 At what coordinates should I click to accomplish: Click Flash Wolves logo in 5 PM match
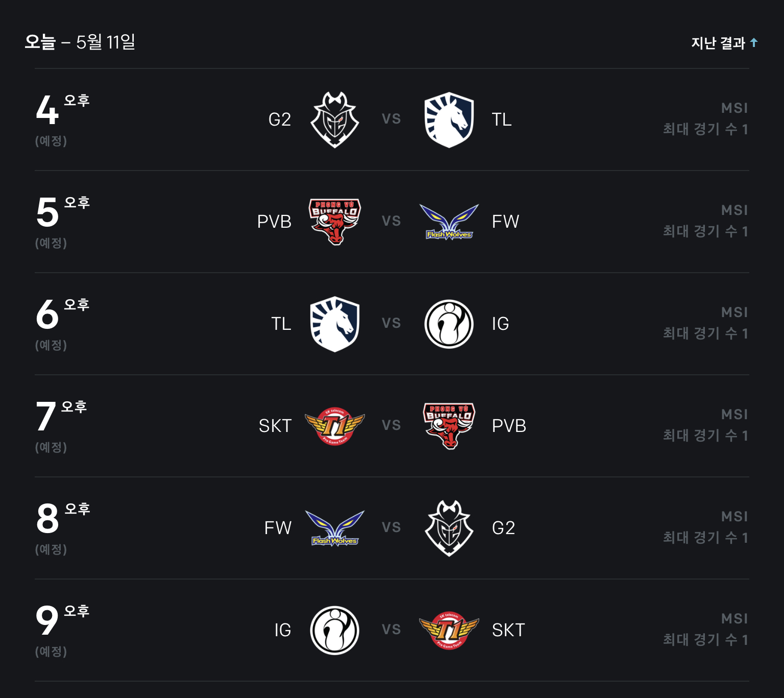click(x=449, y=222)
